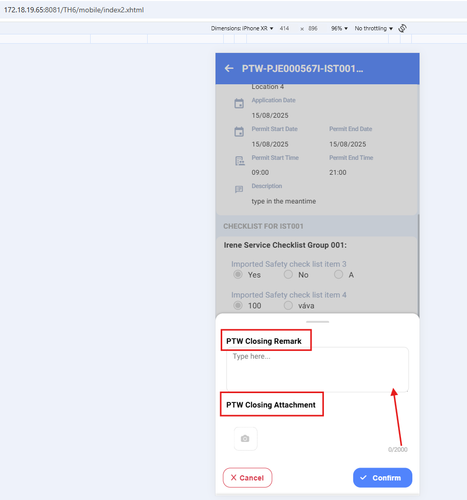Image resolution: width=467 pixels, height=500 pixels.
Task: Click the bottom sheet drag handle
Action: coord(317,322)
